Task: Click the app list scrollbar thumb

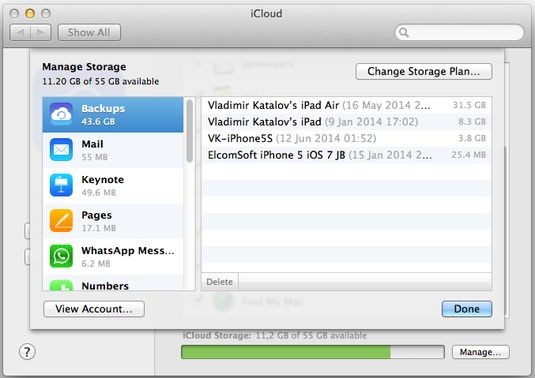Action: [190, 131]
